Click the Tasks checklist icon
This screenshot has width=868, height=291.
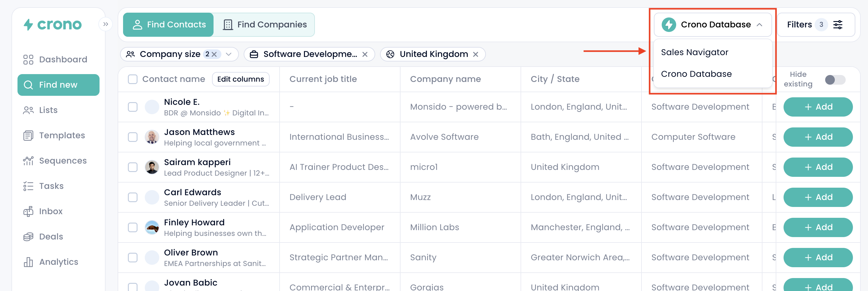(x=28, y=186)
